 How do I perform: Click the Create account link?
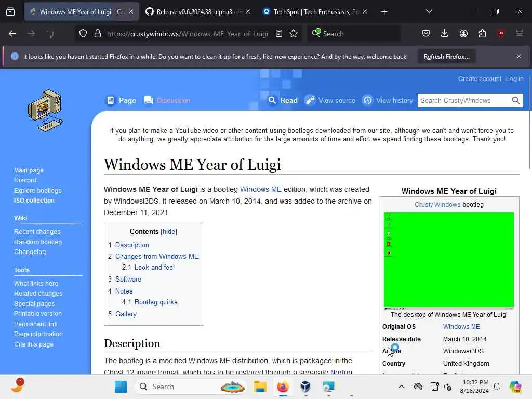pos(480,79)
